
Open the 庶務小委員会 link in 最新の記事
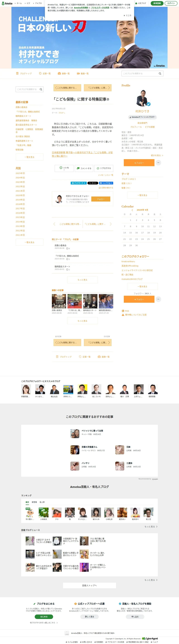(21, 107)
